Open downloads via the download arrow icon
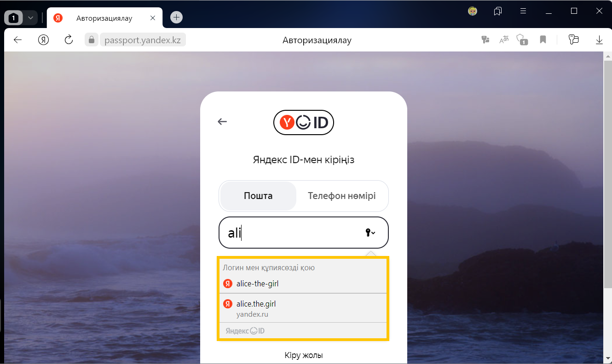The height and width of the screenshot is (364, 612). pyautogui.click(x=599, y=40)
